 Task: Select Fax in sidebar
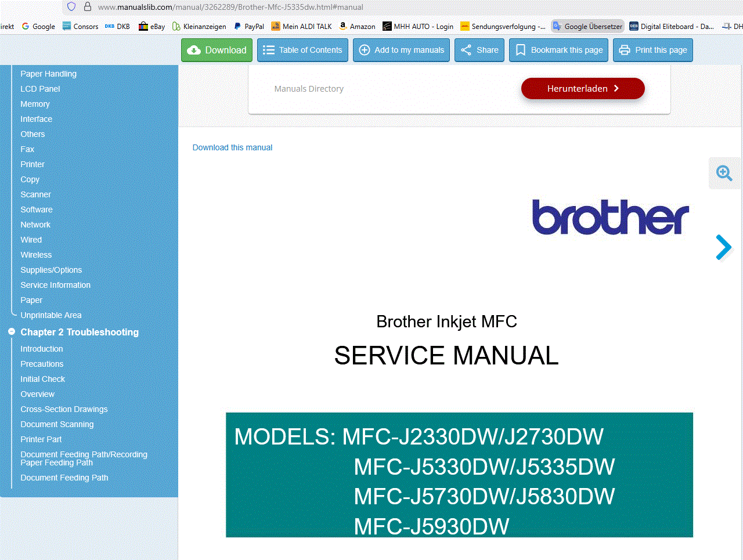pos(27,149)
